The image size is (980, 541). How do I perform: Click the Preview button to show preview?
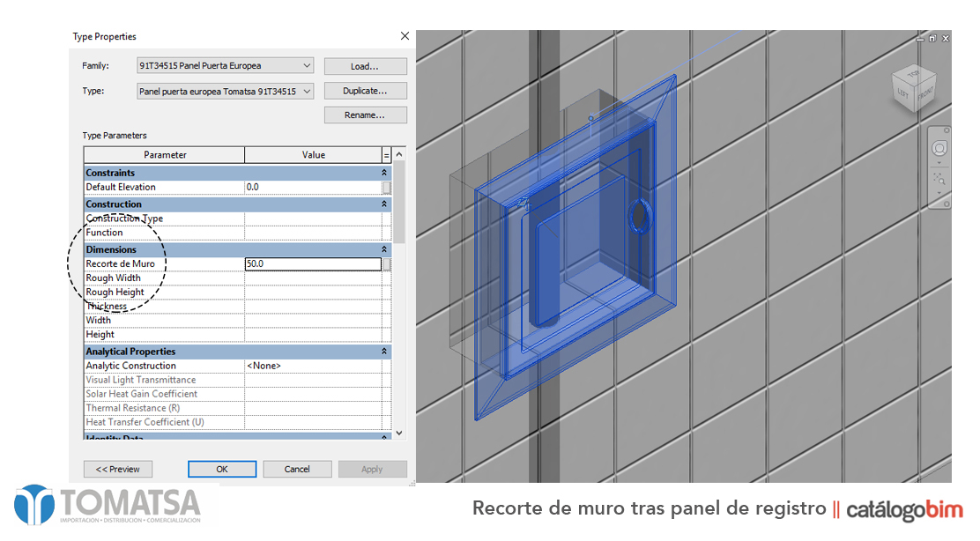(x=117, y=468)
